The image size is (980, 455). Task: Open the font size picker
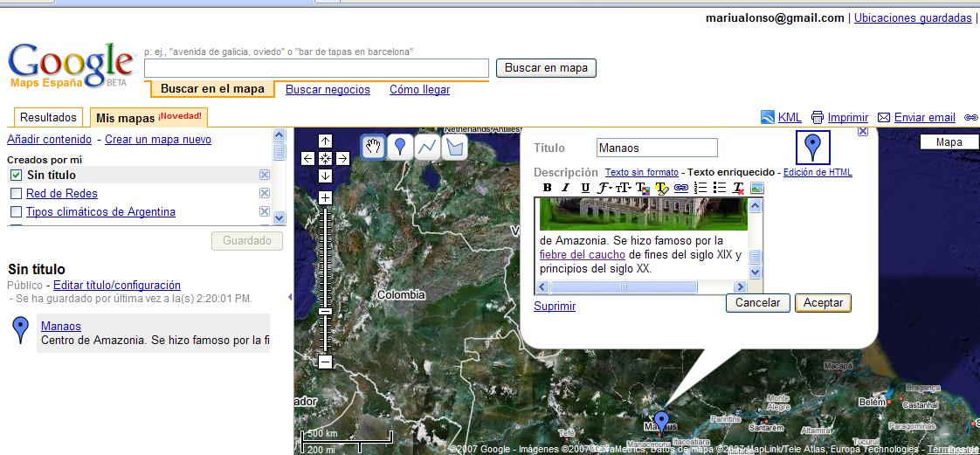click(x=623, y=188)
